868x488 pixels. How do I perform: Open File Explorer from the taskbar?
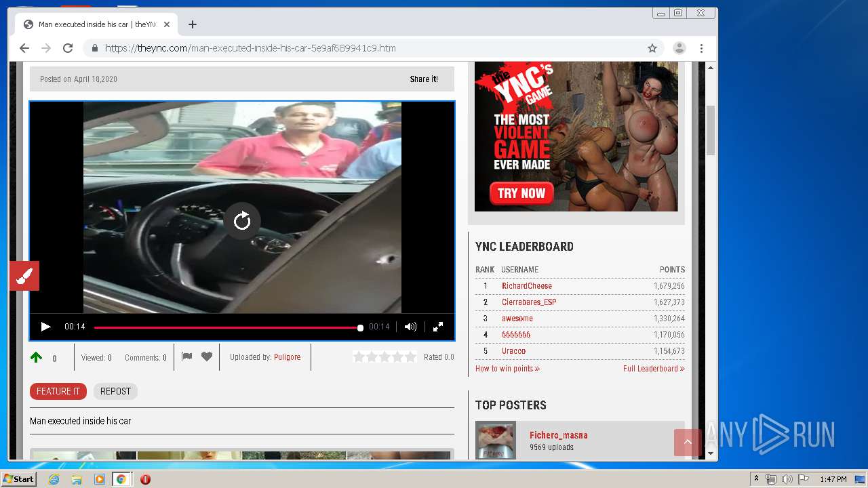click(x=77, y=479)
